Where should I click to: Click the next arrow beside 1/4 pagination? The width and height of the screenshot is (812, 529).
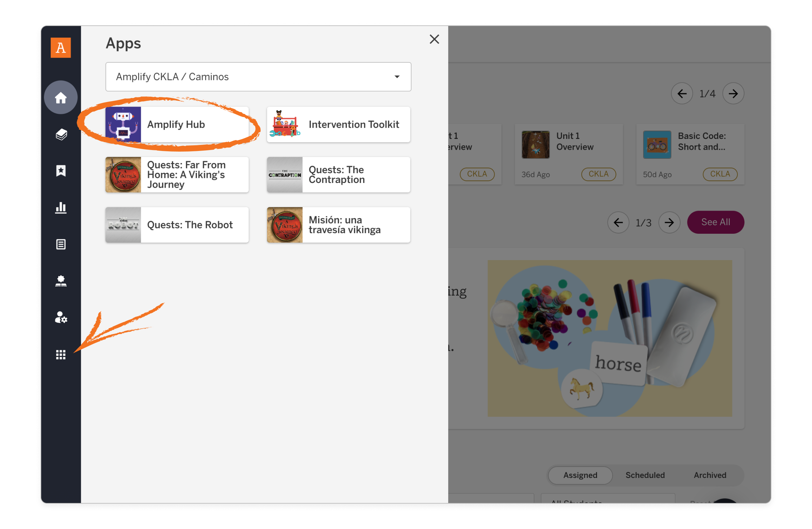click(733, 93)
